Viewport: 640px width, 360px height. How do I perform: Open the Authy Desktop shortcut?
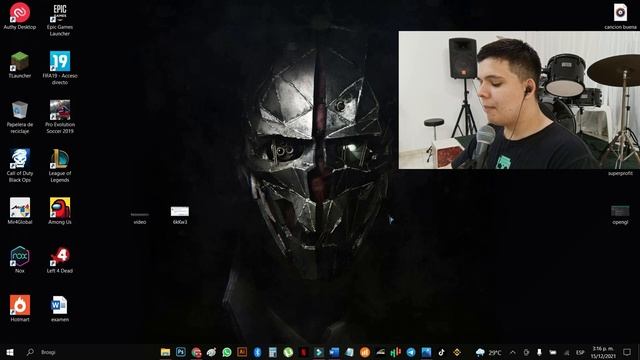pyautogui.click(x=20, y=16)
